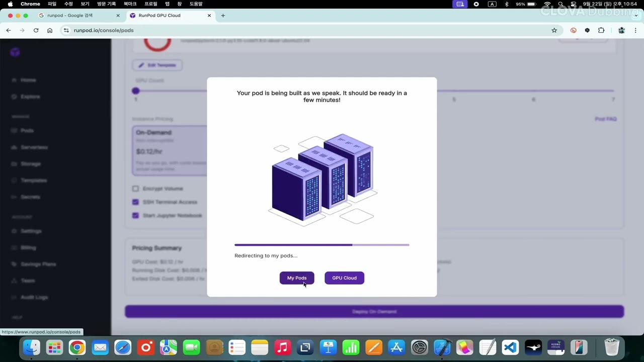The width and height of the screenshot is (644, 362).
Task: Bookmark this page with the star icon
Action: point(554,30)
